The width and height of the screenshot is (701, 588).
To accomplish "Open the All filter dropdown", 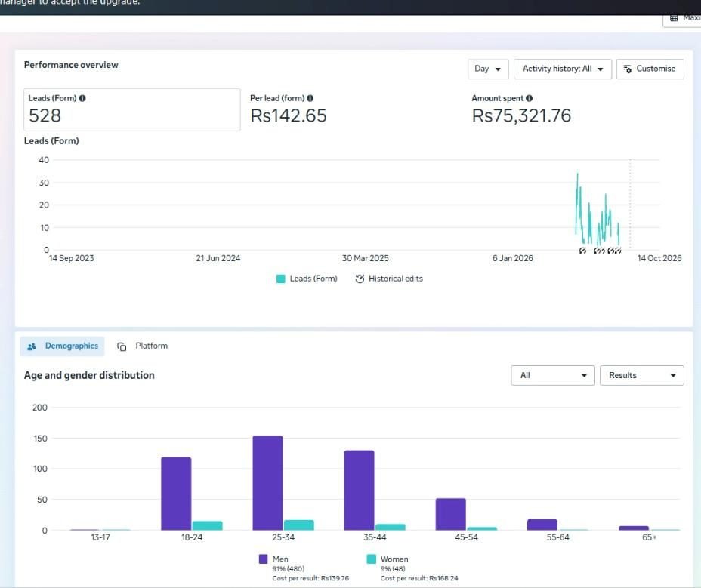I will click(x=553, y=376).
